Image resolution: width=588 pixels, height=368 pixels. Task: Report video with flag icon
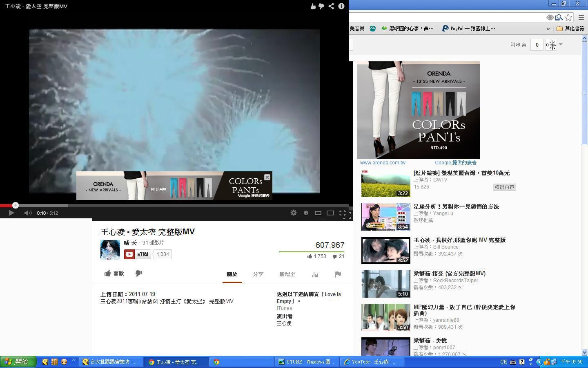point(338,274)
